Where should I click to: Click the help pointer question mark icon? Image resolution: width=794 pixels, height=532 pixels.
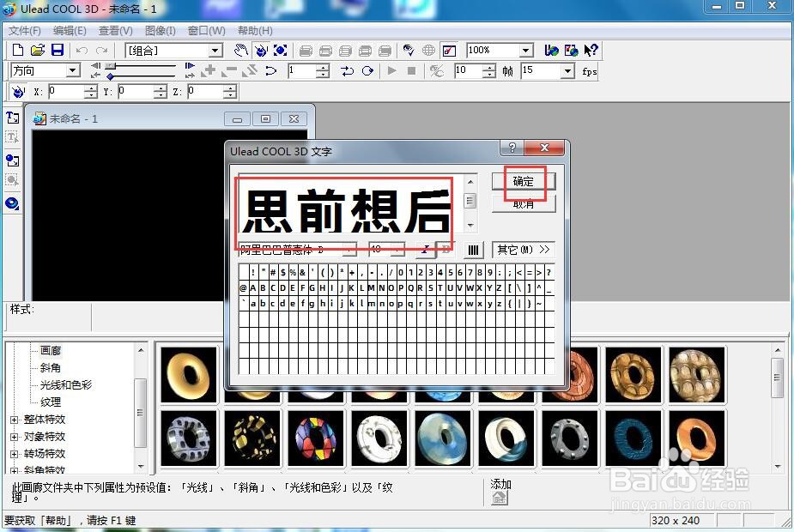tap(591, 50)
